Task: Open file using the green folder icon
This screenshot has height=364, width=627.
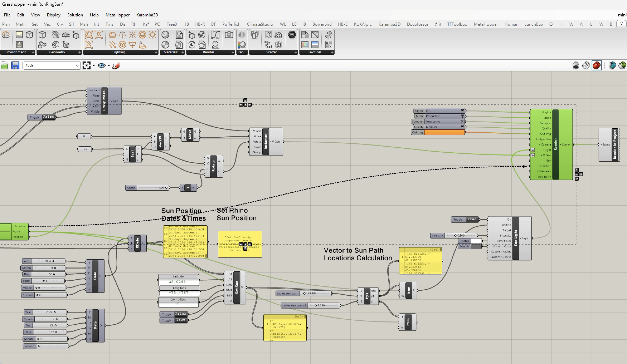Action: (x=4, y=66)
